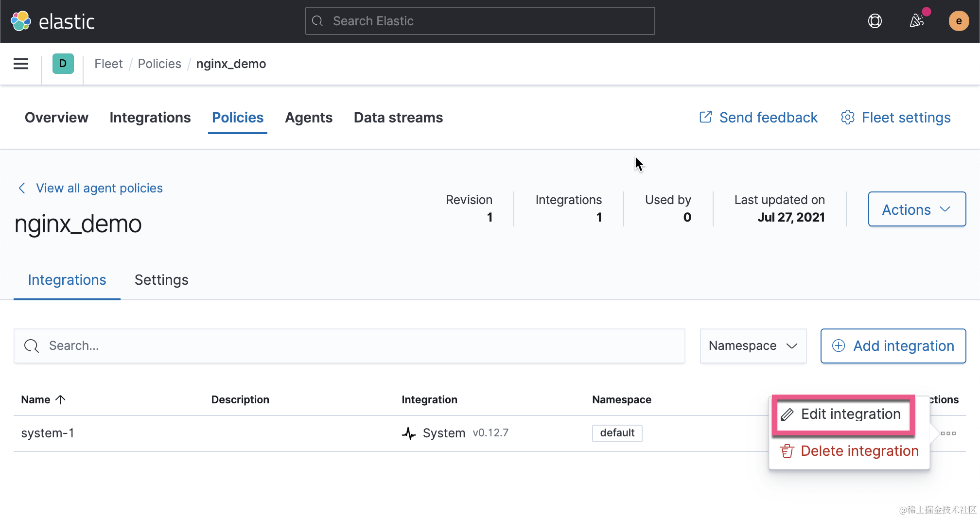Click the Integration column header

coord(429,399)
